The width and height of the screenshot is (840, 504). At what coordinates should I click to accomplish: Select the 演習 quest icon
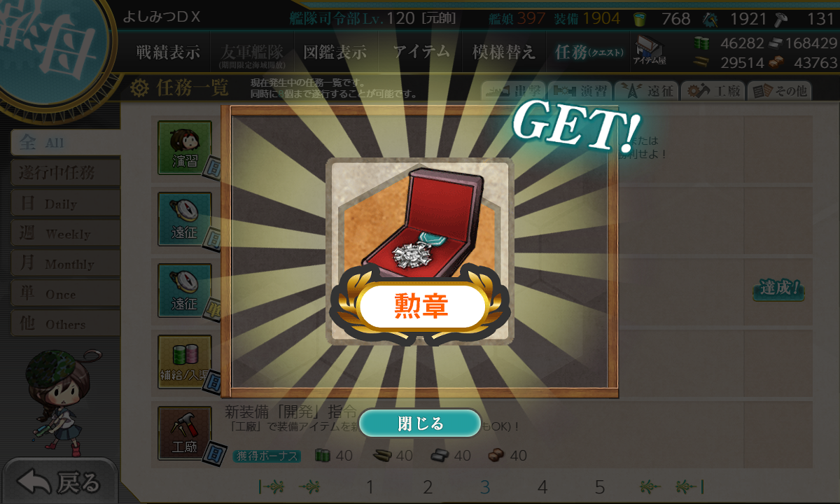[185, 148]
